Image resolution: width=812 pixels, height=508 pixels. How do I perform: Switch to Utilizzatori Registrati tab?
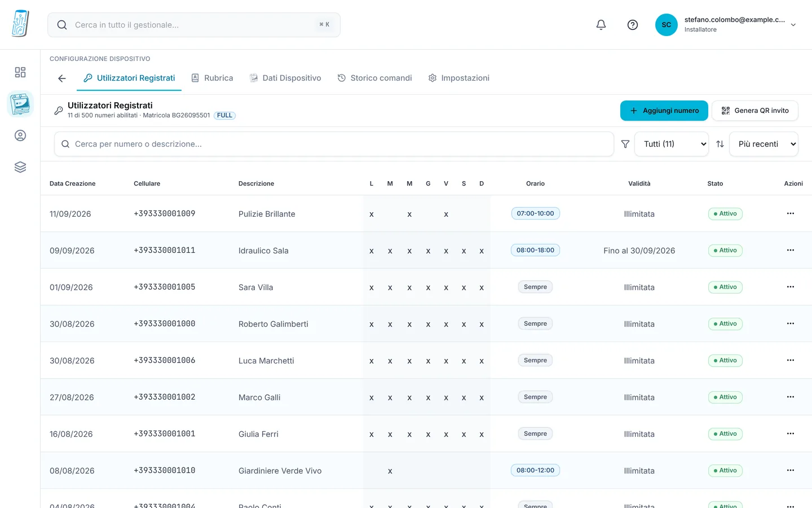[129, 78]
